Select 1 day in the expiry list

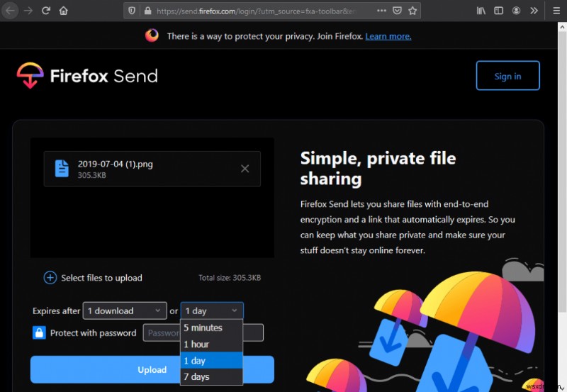(x=211, y=360)
